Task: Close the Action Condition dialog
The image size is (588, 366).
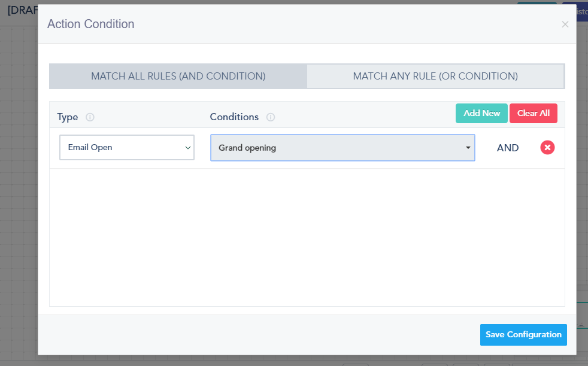Action: (x=565, y=25)
